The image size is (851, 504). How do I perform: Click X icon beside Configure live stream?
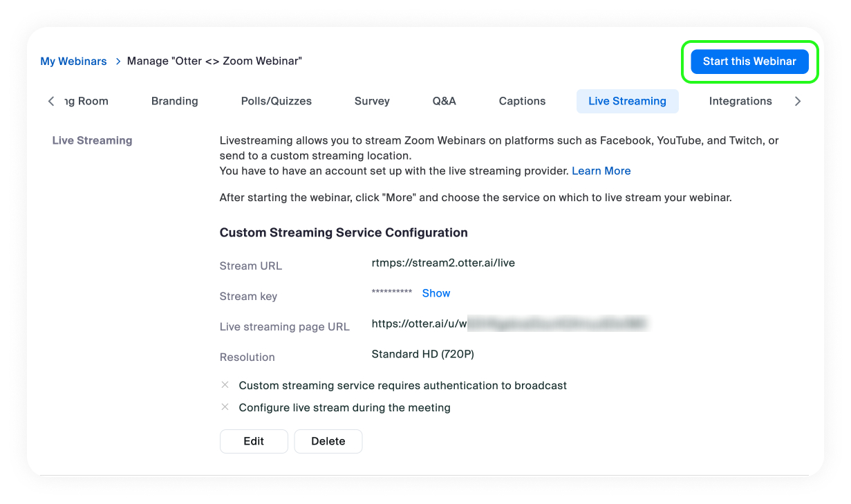[225, 407]
